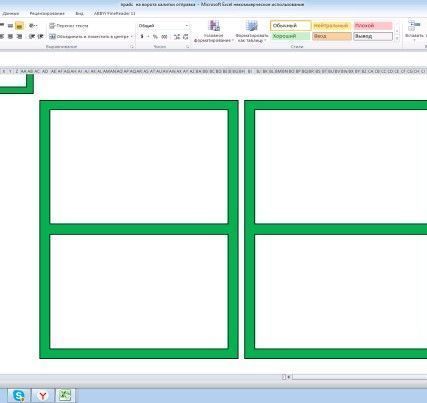Screen dimensions: 427x403
Task: Toggle the highlighted bottom align button
Action: (x=19, y=26)
